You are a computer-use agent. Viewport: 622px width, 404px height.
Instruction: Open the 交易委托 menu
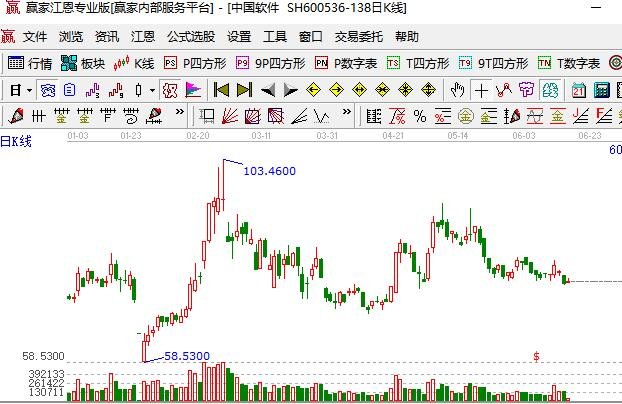pos(359,37)
